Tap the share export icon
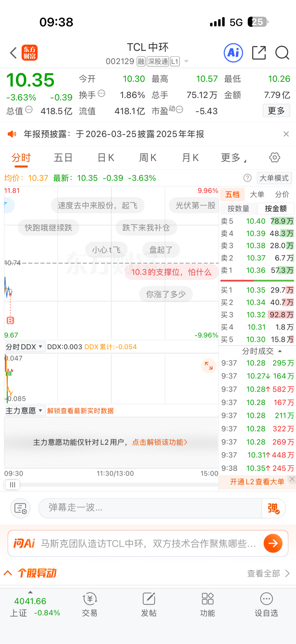The width and height of the screenshot is (296, 644). point(259,52)
